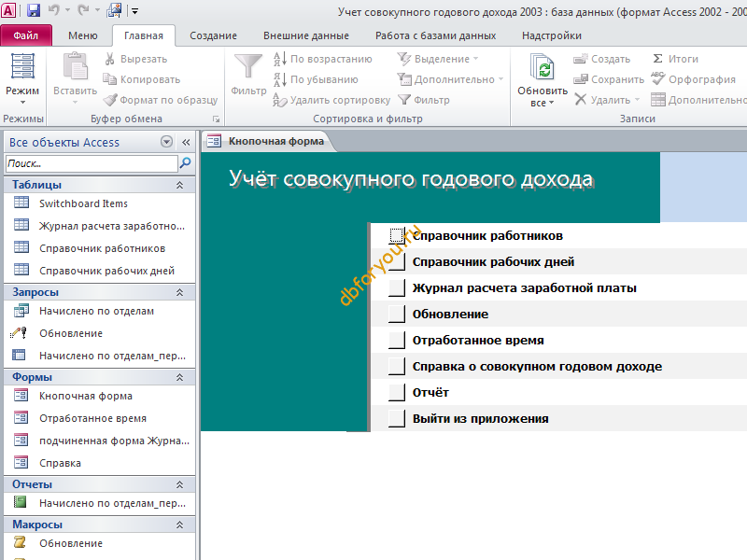
Task: Click the Отчёт switchboard button
Action: point(397,392)
